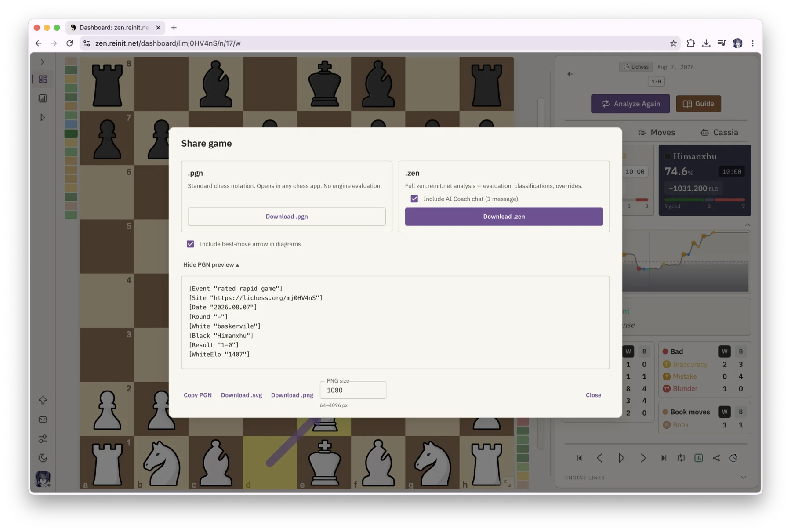Click the Mistake classification row
791x532 pixels.
pyautogui.click(x=704, y=376)
